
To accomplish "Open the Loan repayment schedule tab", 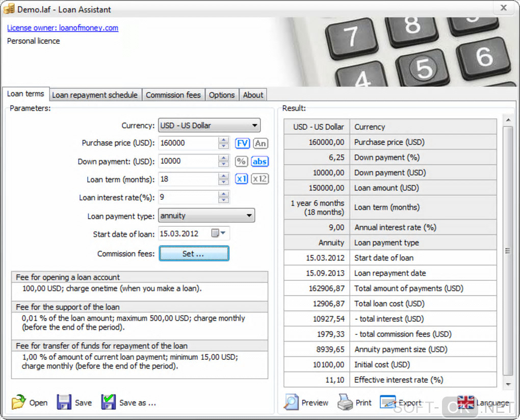I will (x=95, y=95).
